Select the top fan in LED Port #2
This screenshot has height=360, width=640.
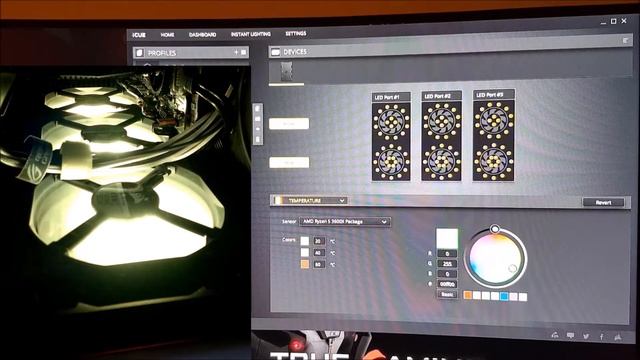pos(442,121)
